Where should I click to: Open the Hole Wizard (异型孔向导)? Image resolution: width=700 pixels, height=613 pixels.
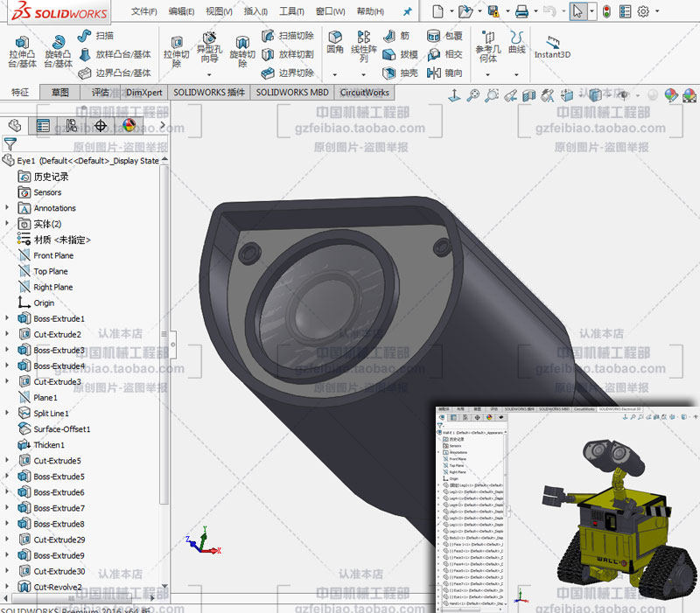coord(209,48)
